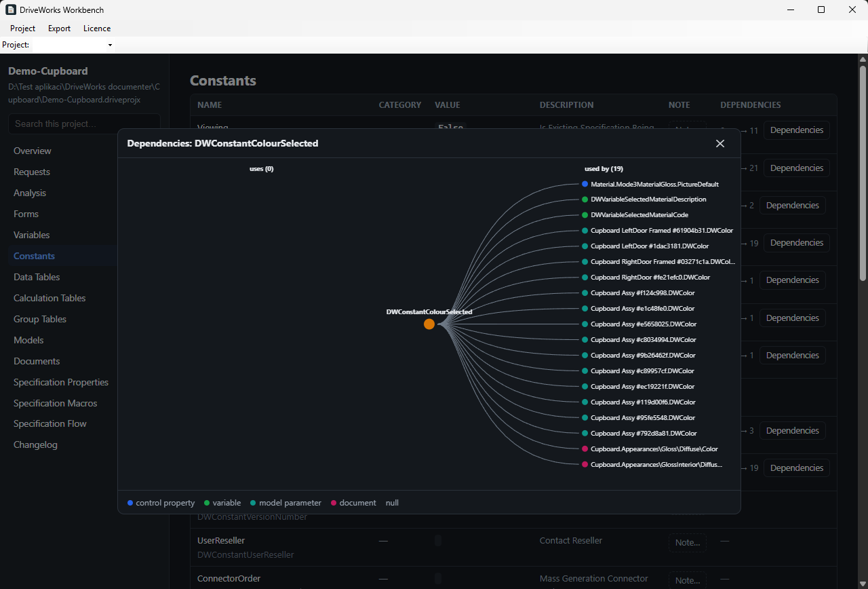868x589 pixels.
Task: View the Changelog section
Action: [35, 444]
